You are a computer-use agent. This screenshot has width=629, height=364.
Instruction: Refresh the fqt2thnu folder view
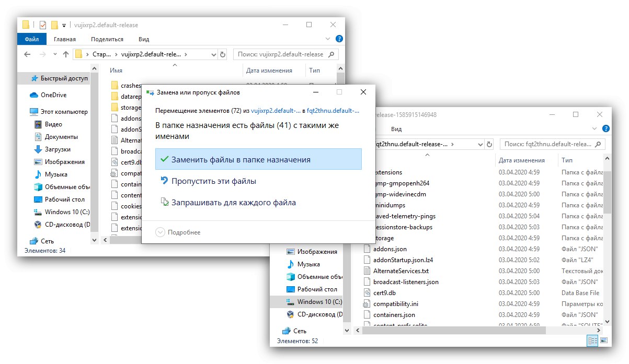pos(489,144)
